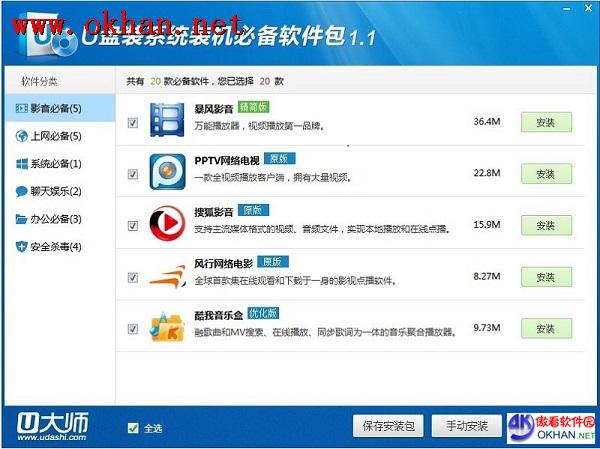Click the PPTV网络电视 app icon
Image resolution: width=600 pixels, height=449 pixels.
167,172
